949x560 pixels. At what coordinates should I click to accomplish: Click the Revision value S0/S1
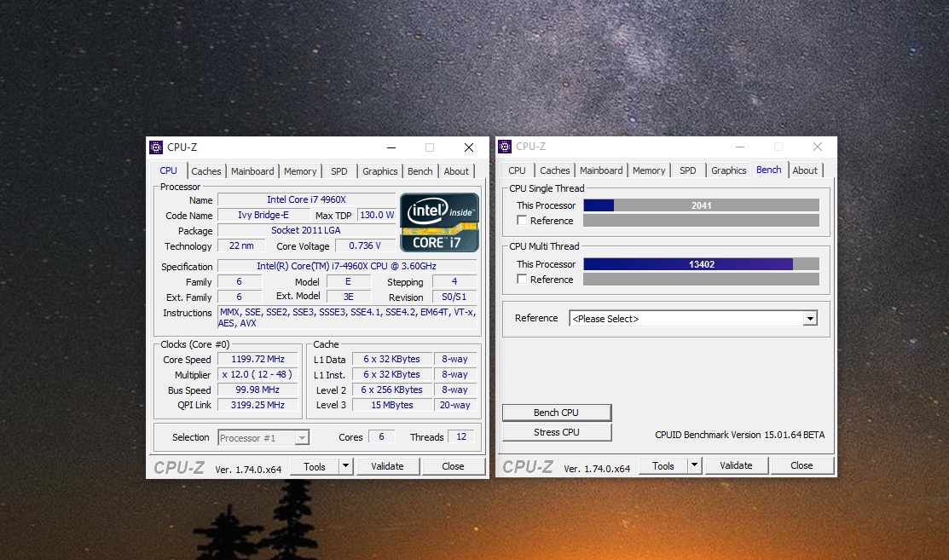[454, 297]
